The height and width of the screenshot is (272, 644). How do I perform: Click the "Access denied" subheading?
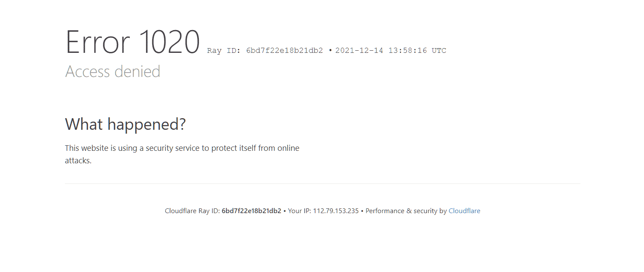[x=113, y=71]
